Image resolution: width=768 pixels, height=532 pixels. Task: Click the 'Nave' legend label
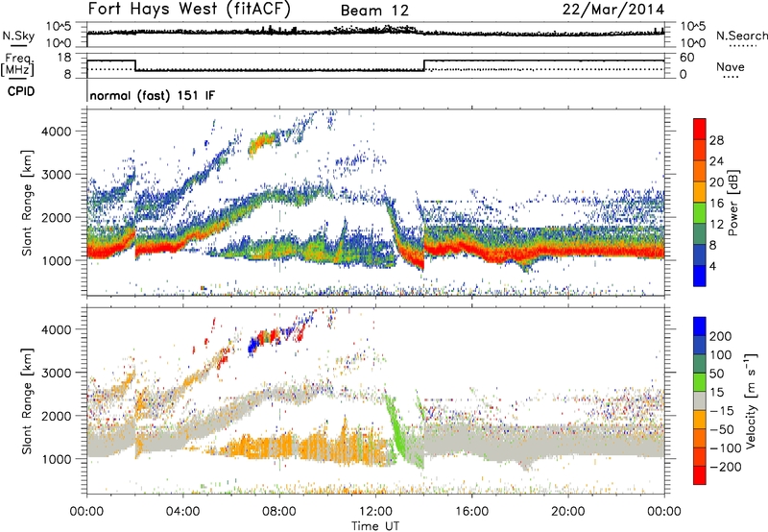click(731, 66)
